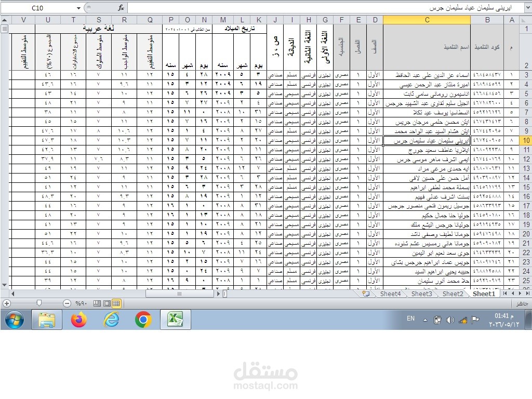Select column V header

point(23,20)
